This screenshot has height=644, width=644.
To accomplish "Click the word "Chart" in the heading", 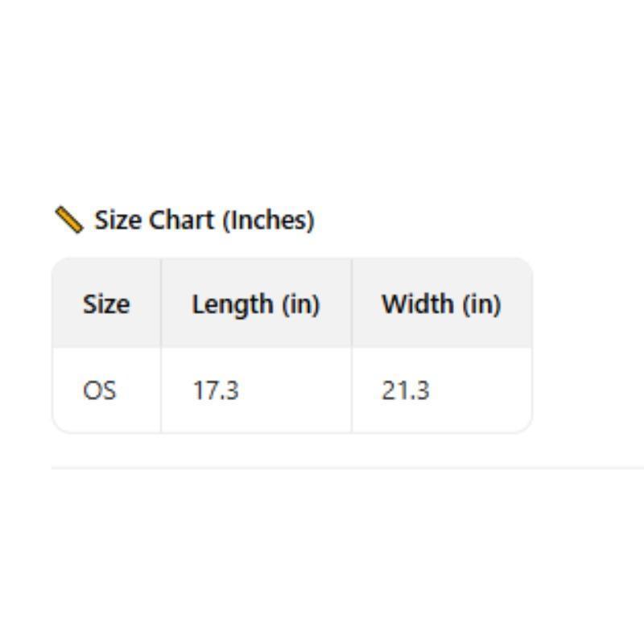I will (x=181, y=220).
